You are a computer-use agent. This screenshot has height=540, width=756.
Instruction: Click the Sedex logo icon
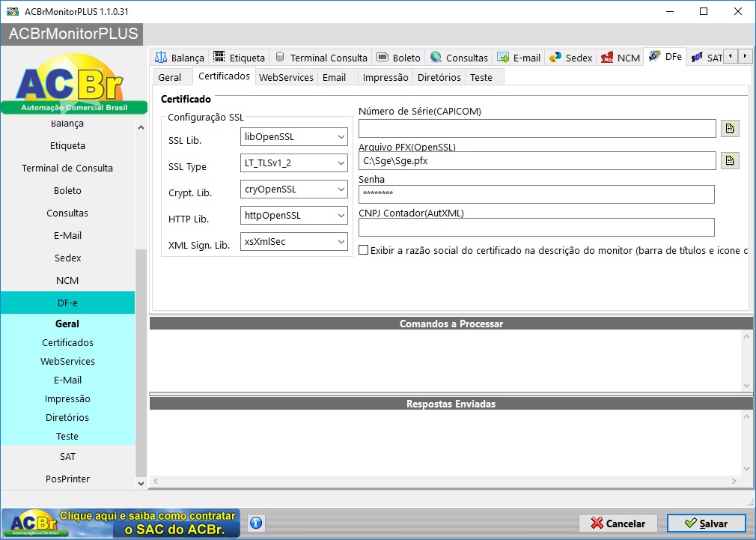555,58
